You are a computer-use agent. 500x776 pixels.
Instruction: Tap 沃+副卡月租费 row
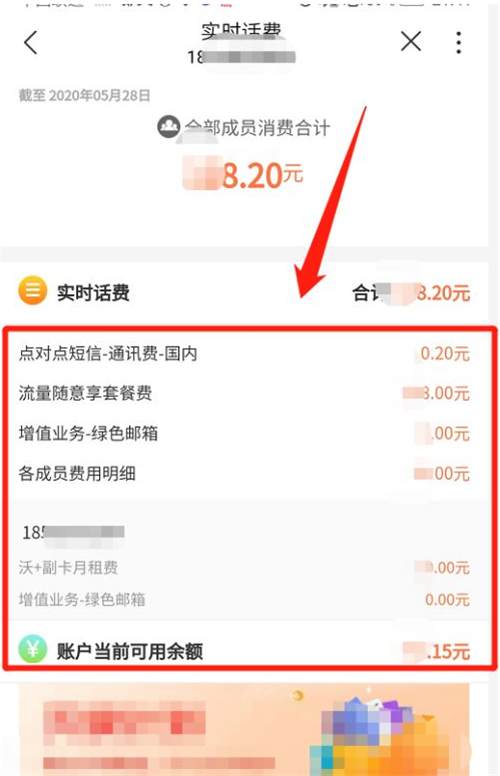[245, 567]
